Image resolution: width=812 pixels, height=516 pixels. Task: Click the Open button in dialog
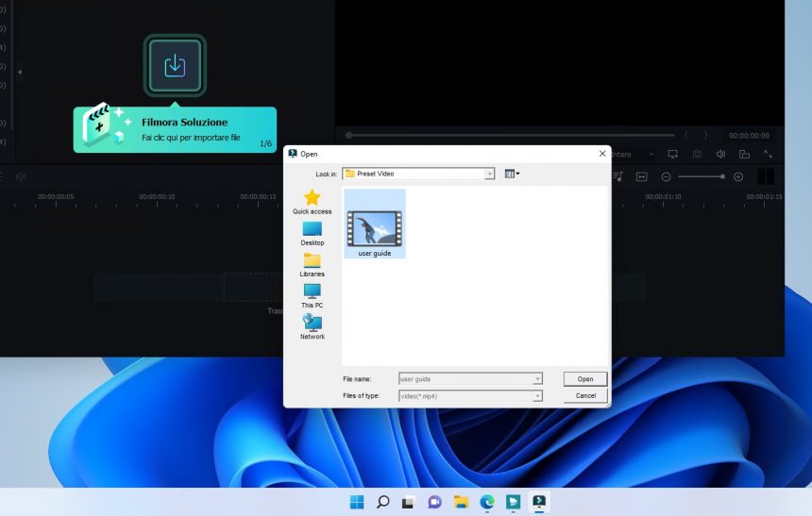click(x=585, y=379)
